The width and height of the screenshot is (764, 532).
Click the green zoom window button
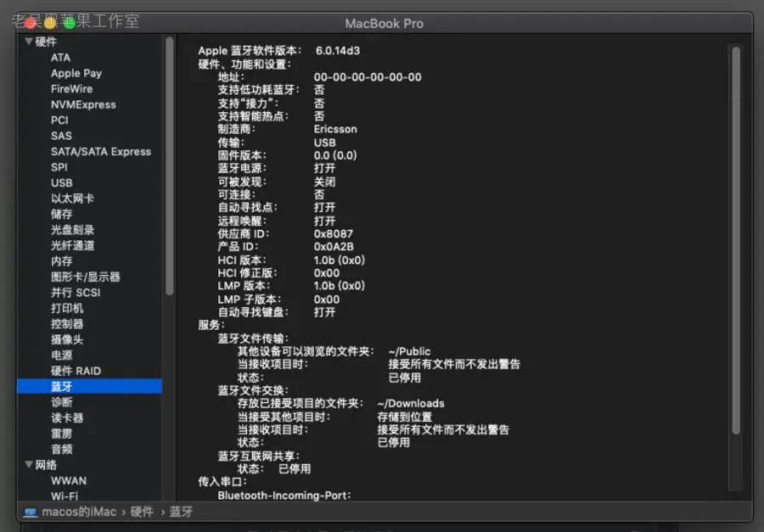point(70,23)
